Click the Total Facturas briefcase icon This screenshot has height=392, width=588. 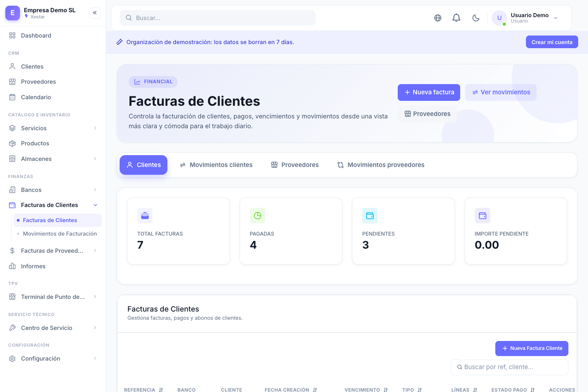[145, 216]
